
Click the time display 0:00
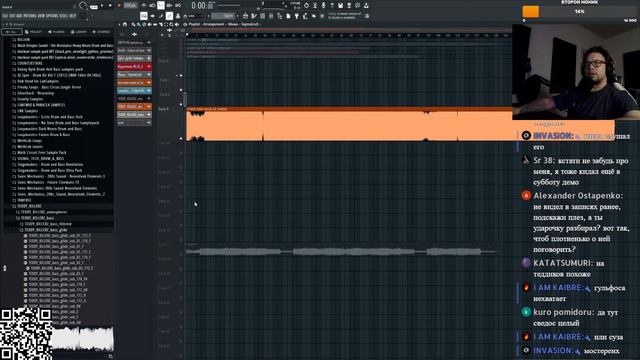pos(203,6)
